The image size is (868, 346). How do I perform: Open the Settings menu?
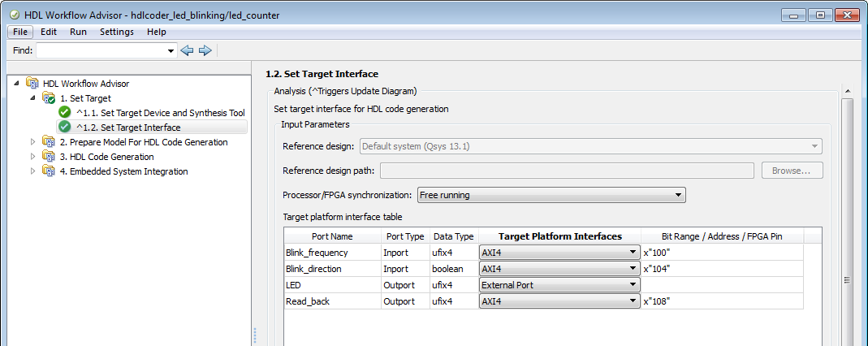coord(117,32)
